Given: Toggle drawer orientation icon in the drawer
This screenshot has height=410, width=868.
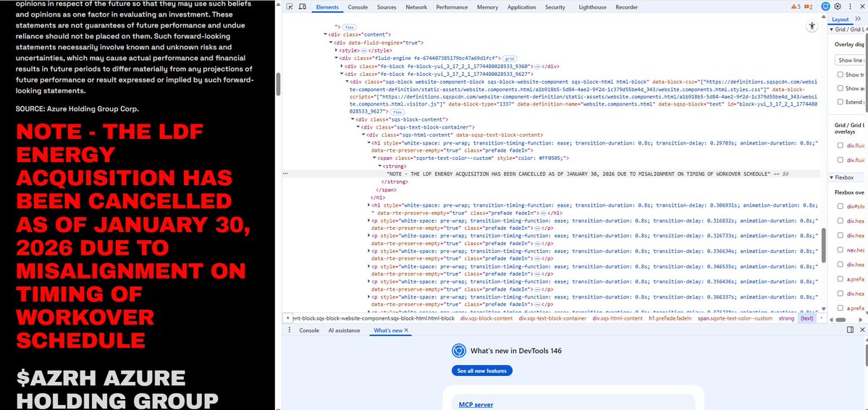Looking at the screenshot, I should click(851, 330).
